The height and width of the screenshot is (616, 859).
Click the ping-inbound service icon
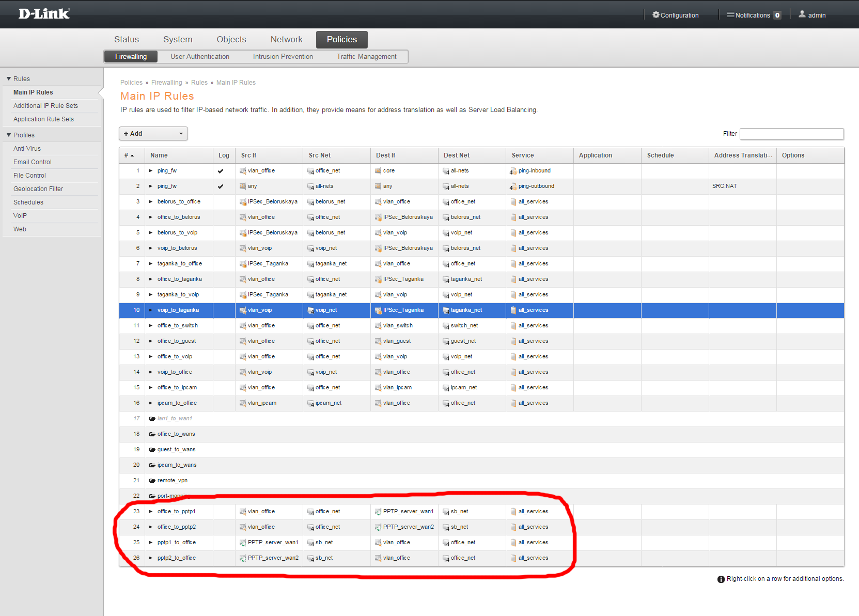[513, 171]
